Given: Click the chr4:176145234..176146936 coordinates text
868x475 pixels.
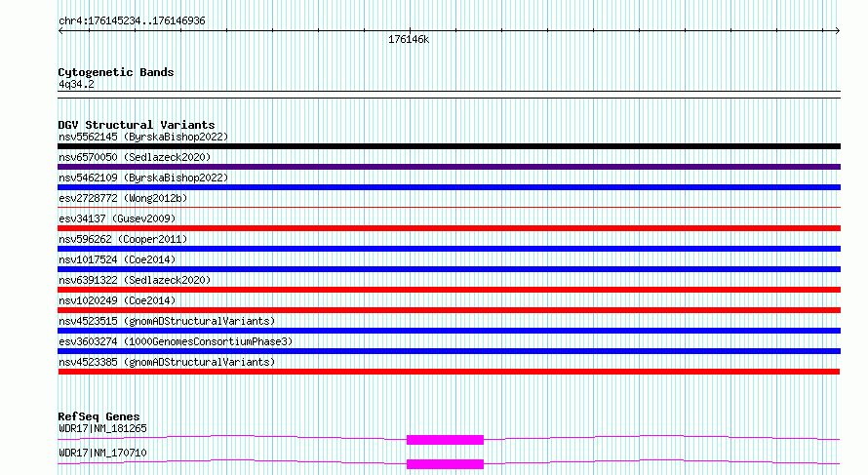Looking at the screenshot, I should click(132, 21).
